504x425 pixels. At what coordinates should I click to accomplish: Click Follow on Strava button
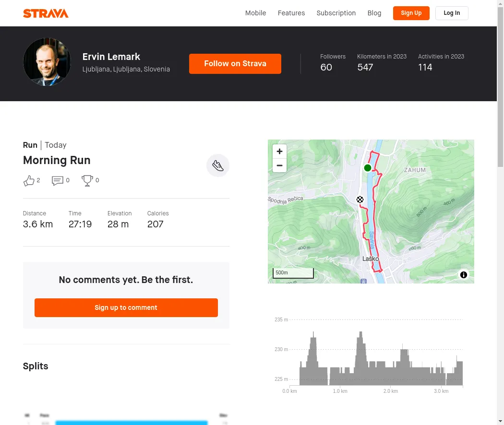[235, 64]
